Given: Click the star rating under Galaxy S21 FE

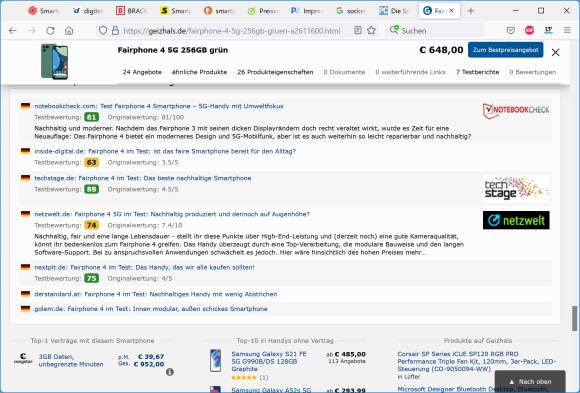Looking at the screenshot, I should pos(244,378).
